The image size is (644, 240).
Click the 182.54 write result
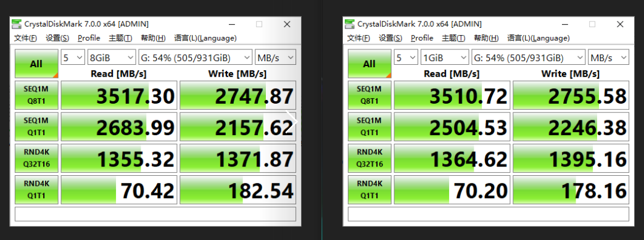point(238,189)
